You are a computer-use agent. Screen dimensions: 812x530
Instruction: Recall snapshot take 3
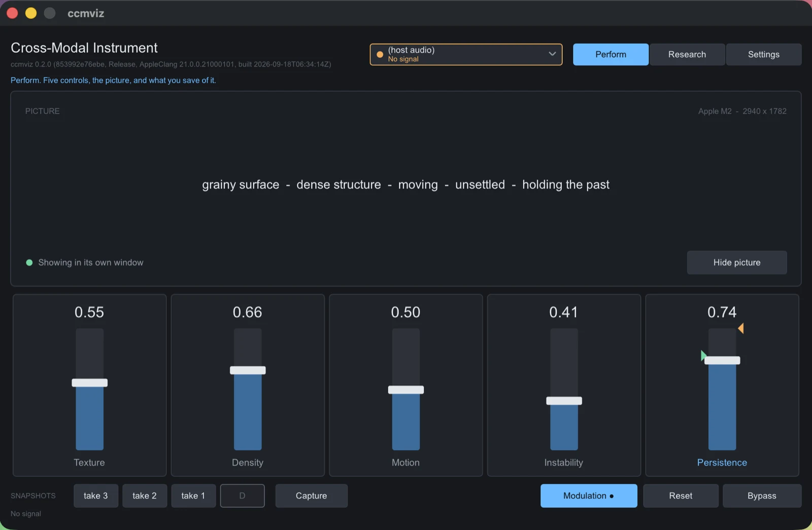(95, 496)
